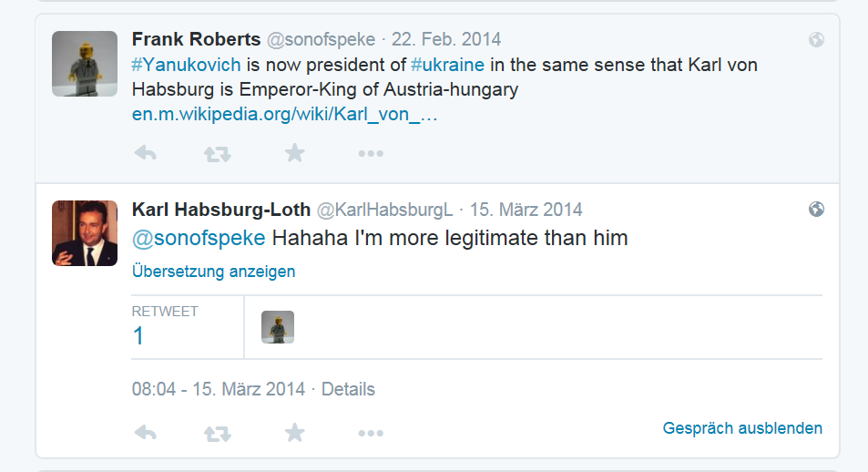Click globe icon on Frank Roberts' tweet
Screen dimensions: 868x472
coord(816,40)
